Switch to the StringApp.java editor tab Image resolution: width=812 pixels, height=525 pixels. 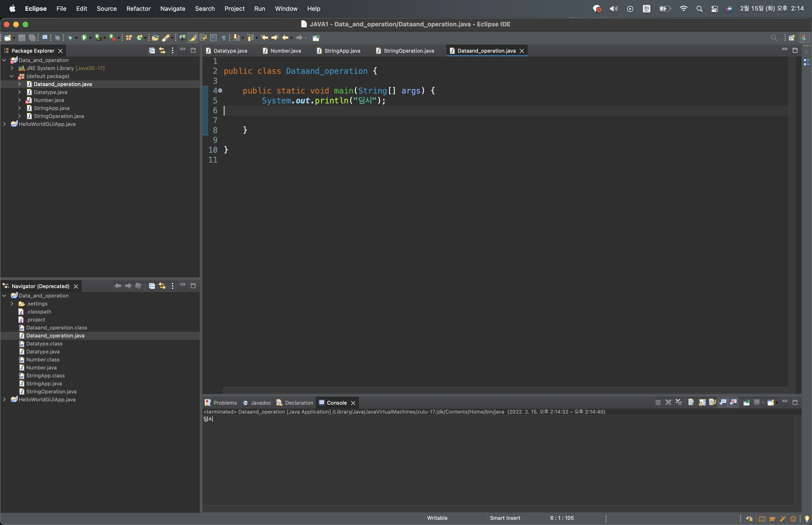tap(342, 51)
